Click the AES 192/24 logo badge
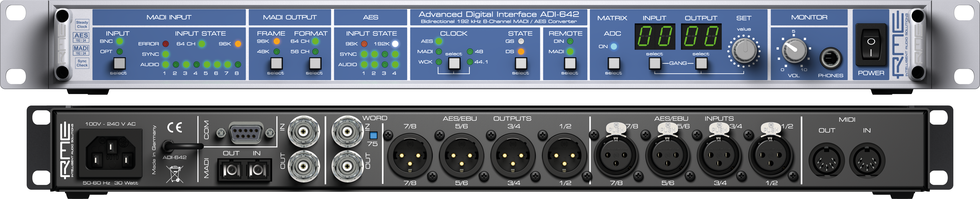Viewport: 980px width, 199px height. [x=81, y=37]
